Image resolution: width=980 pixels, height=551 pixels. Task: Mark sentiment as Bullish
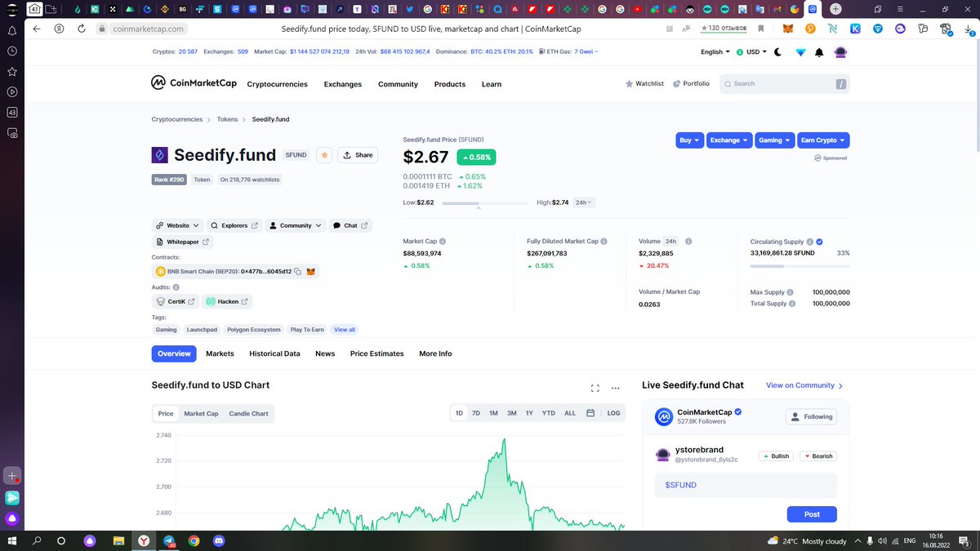pyautogui.click(x=776, y=456)
